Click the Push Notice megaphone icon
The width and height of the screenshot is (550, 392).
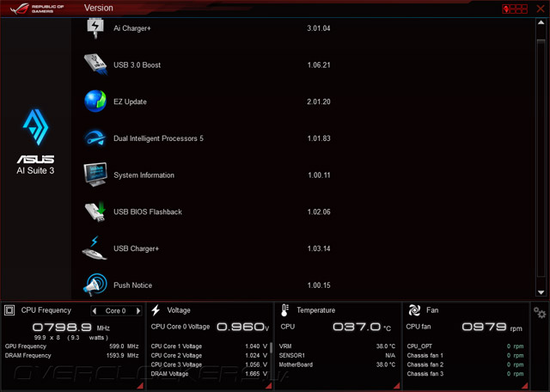[95, 285]
